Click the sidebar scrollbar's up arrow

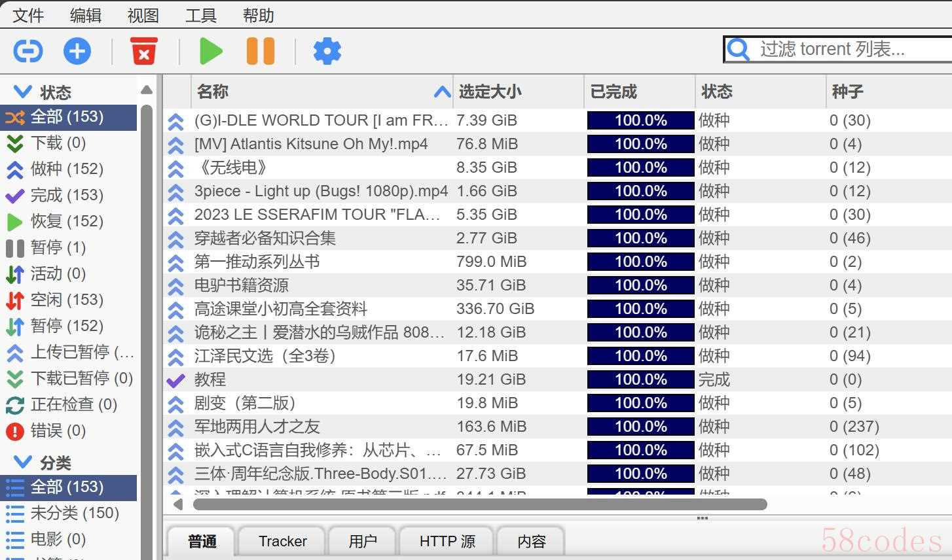click(147, 90)
